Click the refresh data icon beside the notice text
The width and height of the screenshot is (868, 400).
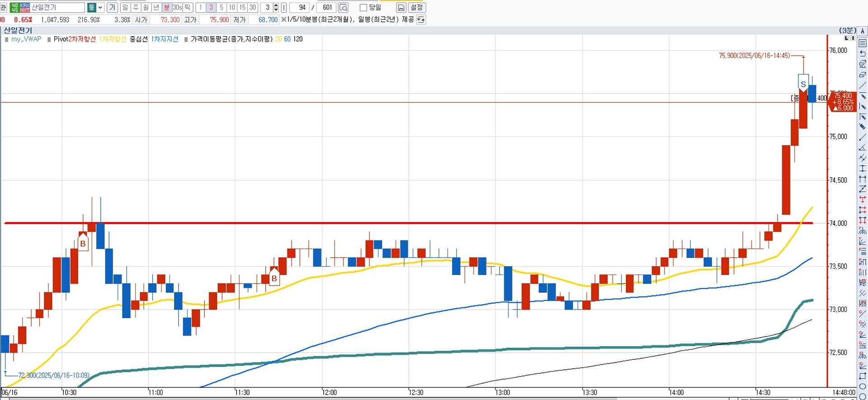(421, 20)
